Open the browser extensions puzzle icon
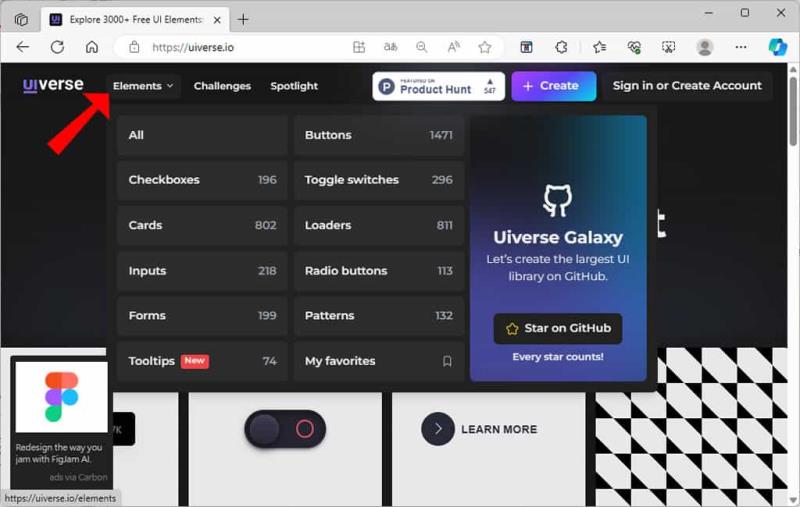This screenshot has height=507, width=800. 561,47
